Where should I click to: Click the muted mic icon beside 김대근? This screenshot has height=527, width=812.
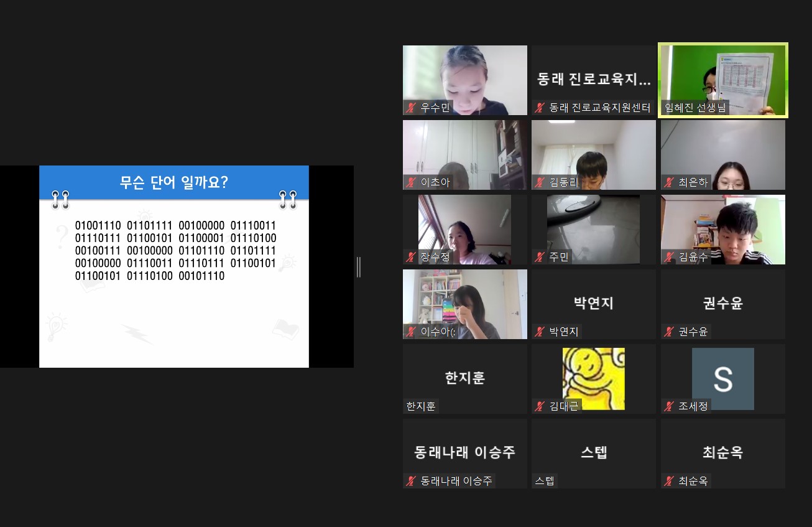pyautogui.click(x=540, y=406)
